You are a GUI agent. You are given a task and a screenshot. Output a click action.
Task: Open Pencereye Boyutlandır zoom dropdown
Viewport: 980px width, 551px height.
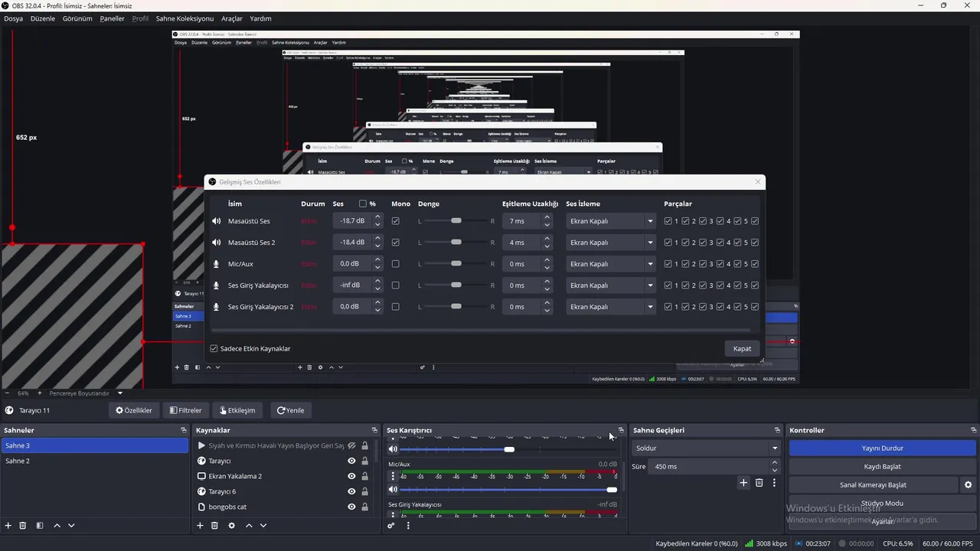(x=86, y=393)
